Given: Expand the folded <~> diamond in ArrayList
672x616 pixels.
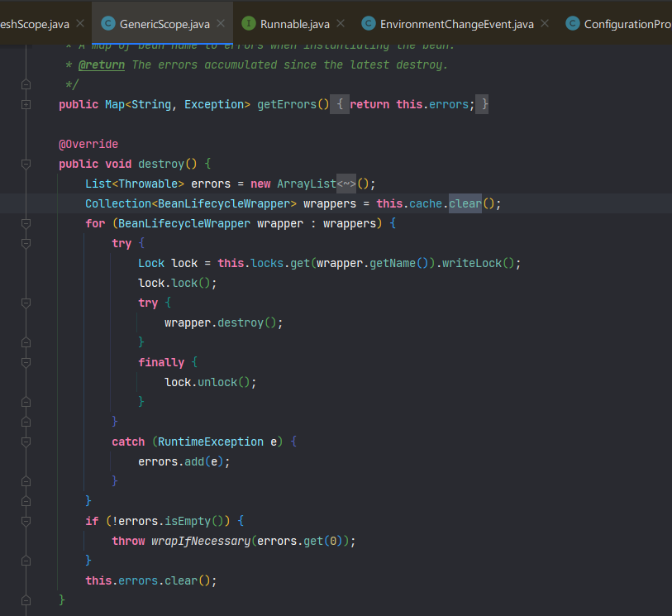Looking at the screenshot, I should tap(346, 184).
